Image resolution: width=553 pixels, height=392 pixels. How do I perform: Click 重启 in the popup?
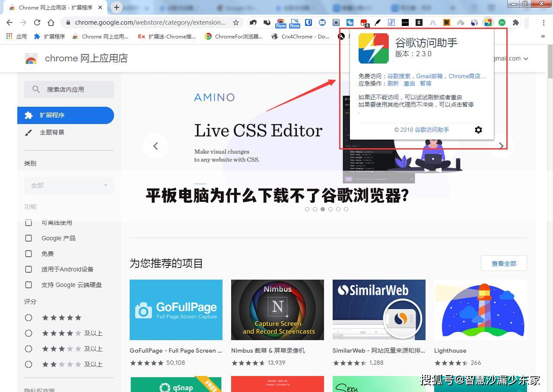(x=409, y=83)
